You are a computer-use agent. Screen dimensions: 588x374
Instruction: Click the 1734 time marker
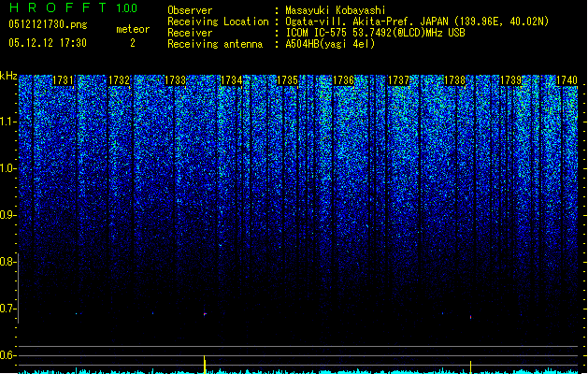click(232, 80)
